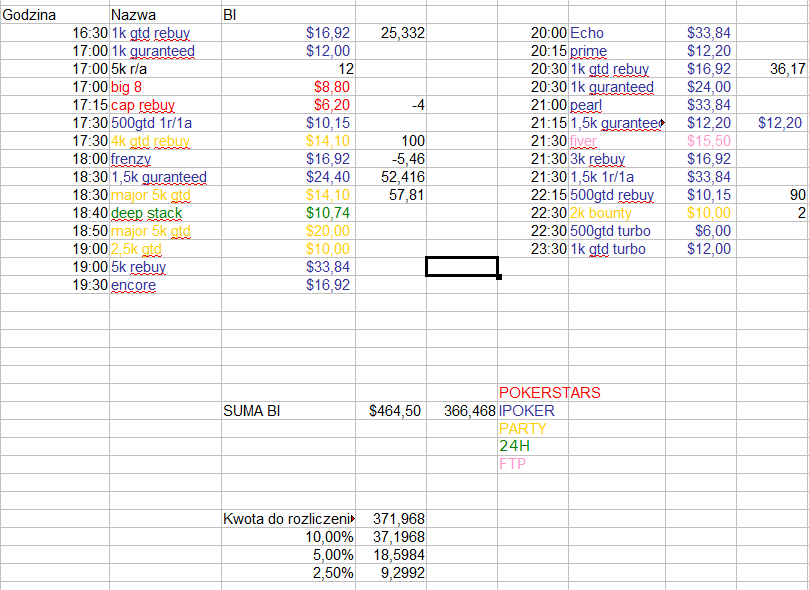Screen dimensions: 809x590
Task: Click the 'SUMA BI' label cell
Action: click(288, 411)
